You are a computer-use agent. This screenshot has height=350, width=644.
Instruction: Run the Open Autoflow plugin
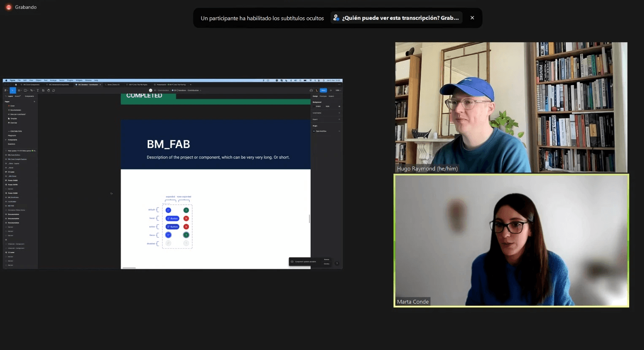321,131
